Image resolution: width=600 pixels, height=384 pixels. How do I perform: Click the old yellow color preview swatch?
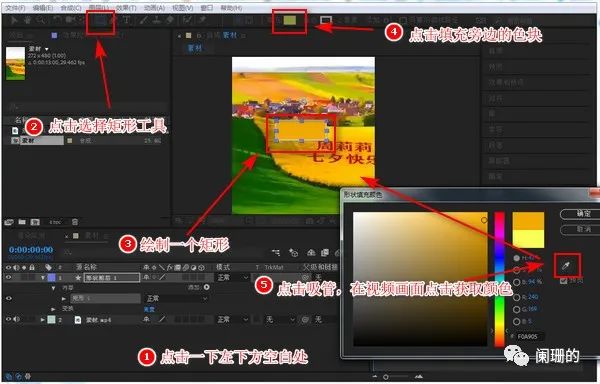528,239
